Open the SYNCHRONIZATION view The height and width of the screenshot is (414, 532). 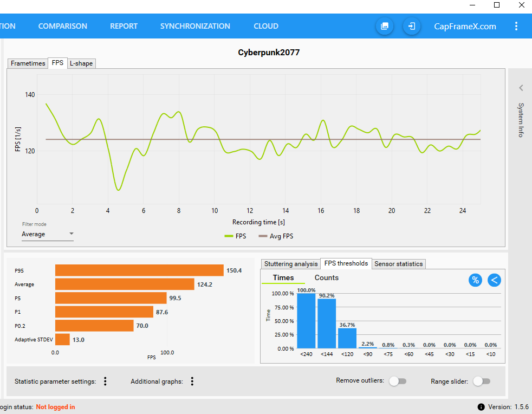pyautogui.click(x=195, y=26)
